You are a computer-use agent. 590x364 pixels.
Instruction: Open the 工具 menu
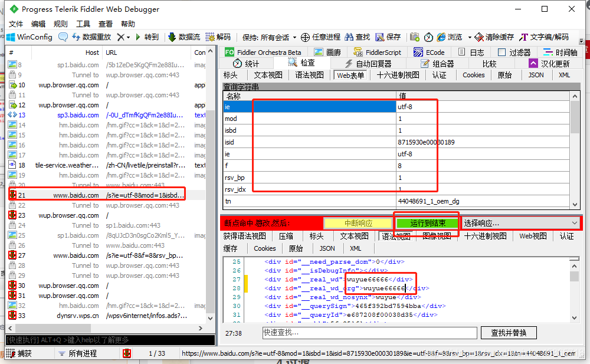[x=83, y=24]
